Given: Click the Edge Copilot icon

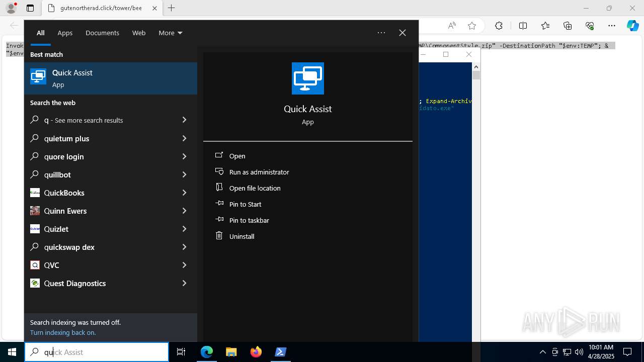Looking at the screenshot, I should pos(632,26).
